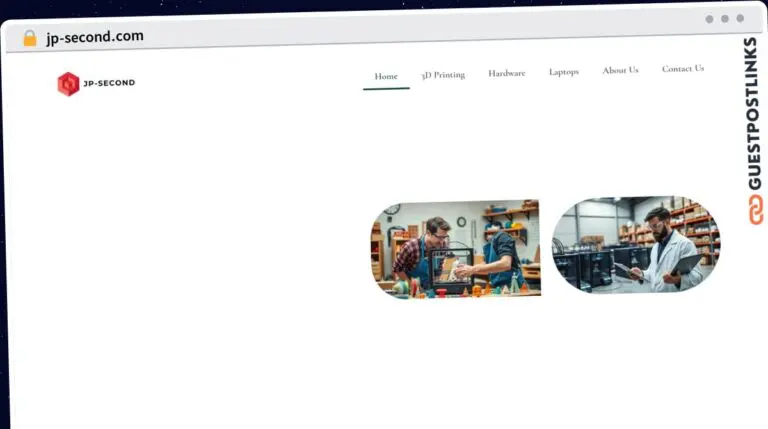The height and width of the screenshot is (429, 768).
Task: Click the jp-second.com address text
Action: pos(95,37)
